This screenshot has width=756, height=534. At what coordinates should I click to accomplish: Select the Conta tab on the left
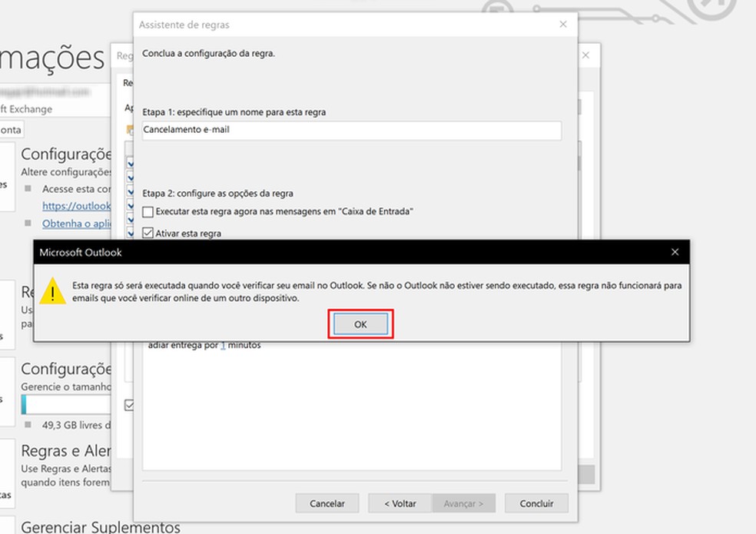(x=10, y=129)
